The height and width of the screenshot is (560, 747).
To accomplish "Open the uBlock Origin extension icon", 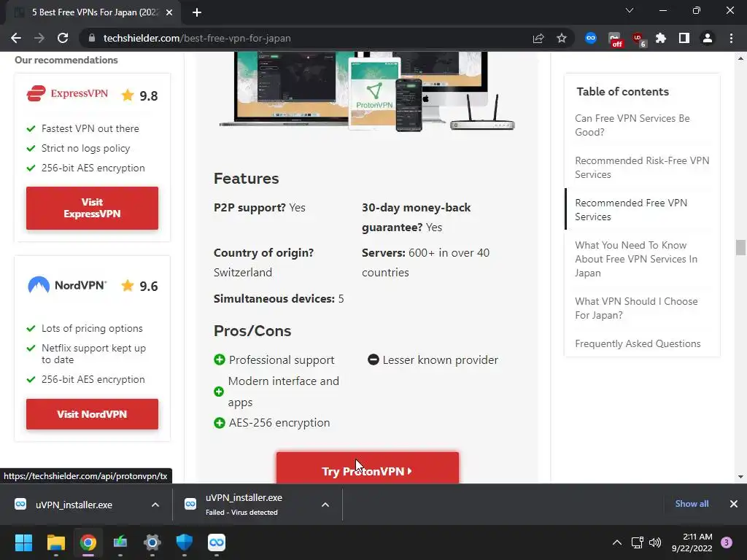I will coord(638,39).
